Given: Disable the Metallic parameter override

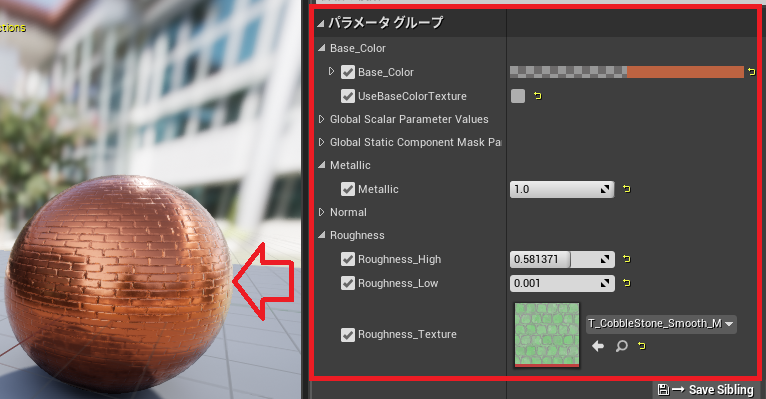Looking at the screenshot, I should [348, 189].
